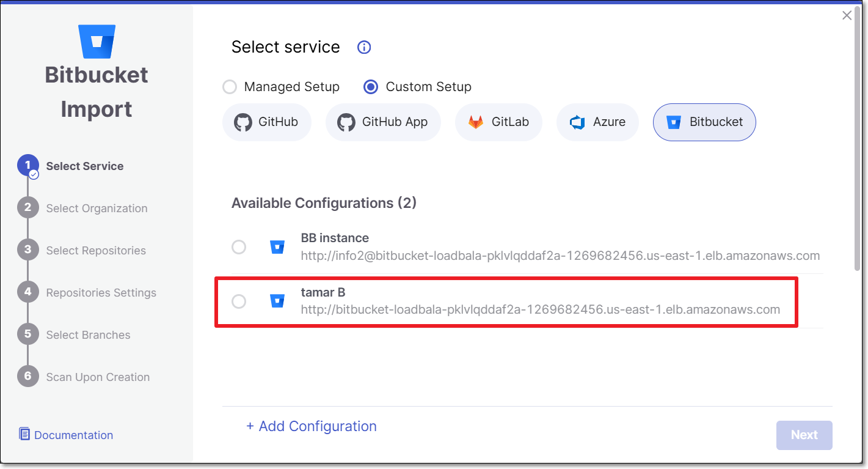
Task: Select the Custom Setup radio button
Action: tap(371, 87)
